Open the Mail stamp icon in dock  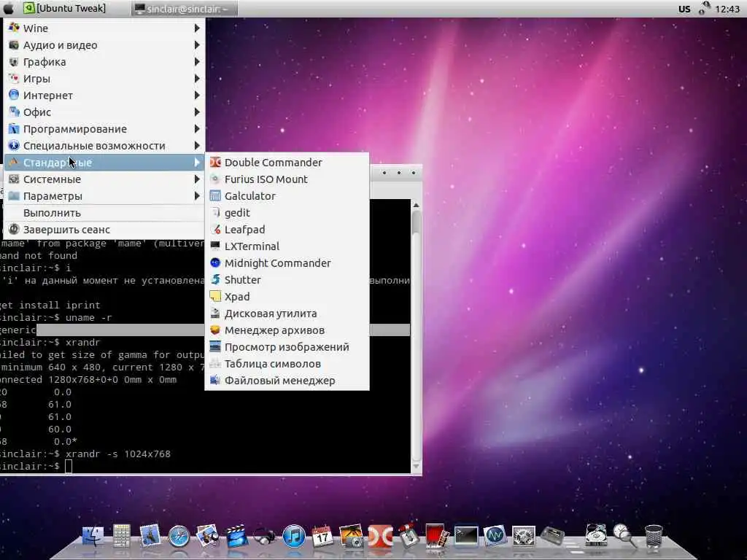click(150, 536)
